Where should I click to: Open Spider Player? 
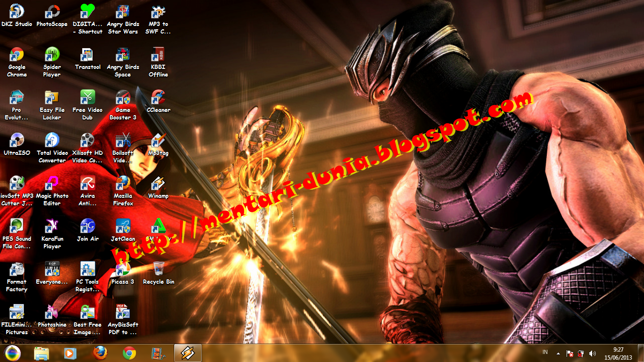click(x=52, y=54)
